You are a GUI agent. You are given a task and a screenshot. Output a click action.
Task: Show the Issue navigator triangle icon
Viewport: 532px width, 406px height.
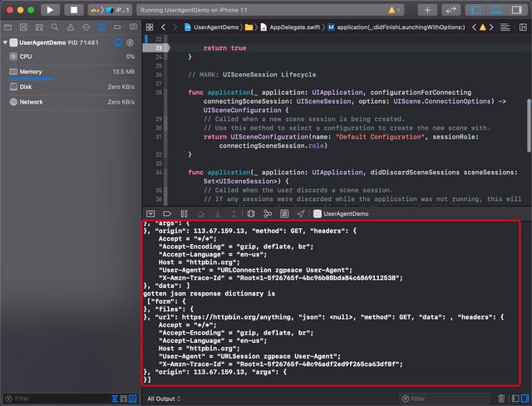(70, 27)
